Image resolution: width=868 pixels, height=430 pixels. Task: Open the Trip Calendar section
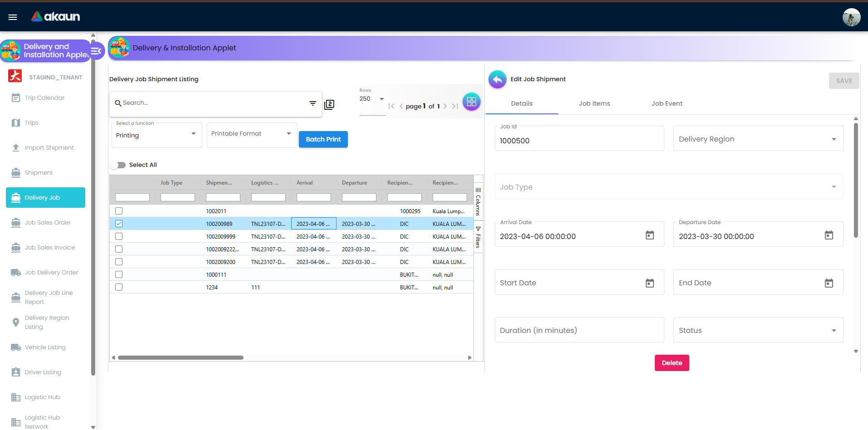click(45, 98)
